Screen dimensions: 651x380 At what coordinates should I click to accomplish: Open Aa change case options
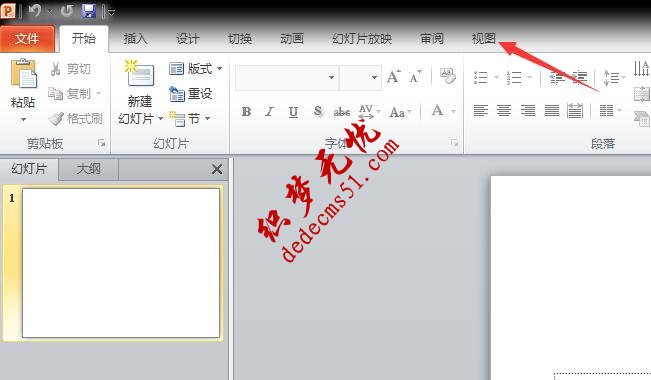(x=400, y=112)
